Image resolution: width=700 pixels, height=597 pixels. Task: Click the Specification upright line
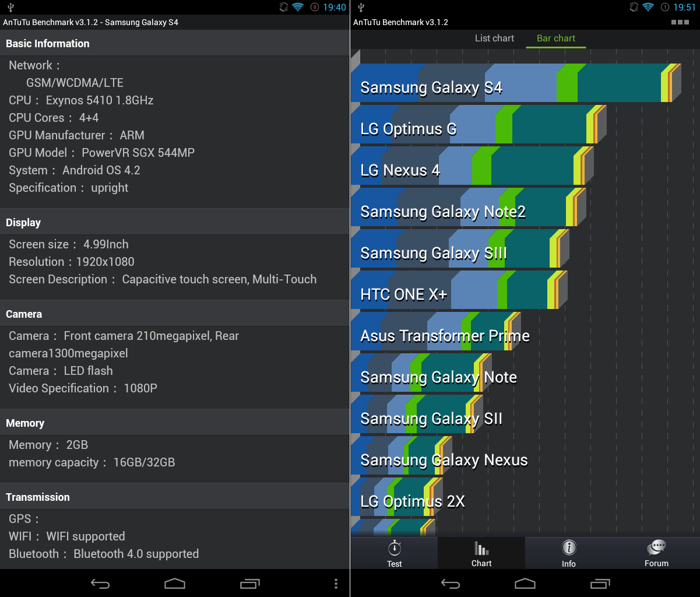pos(68,188)
